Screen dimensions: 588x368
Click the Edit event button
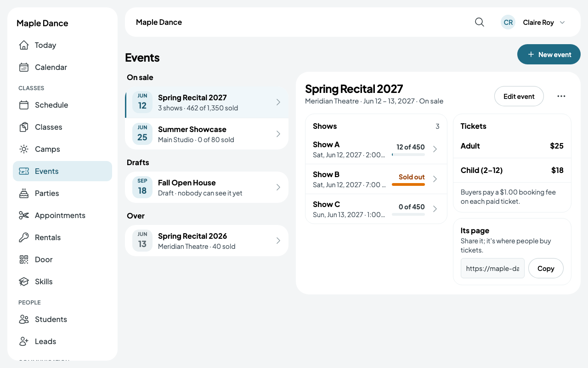coord(519,96)
